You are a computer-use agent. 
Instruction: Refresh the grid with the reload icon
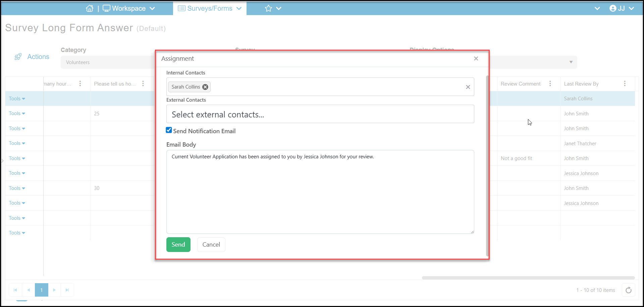[x=629, y=290]
